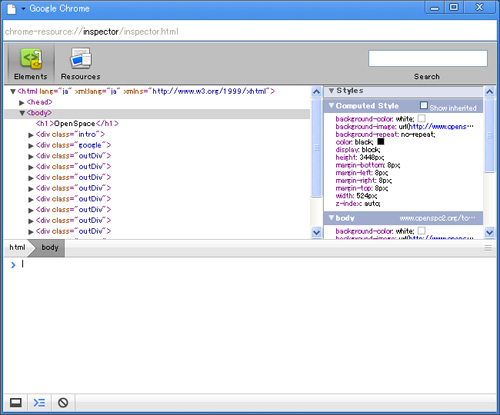Minimize the Google Chrome window
Viewport: 500px width, 415px height.
[435, 8]
